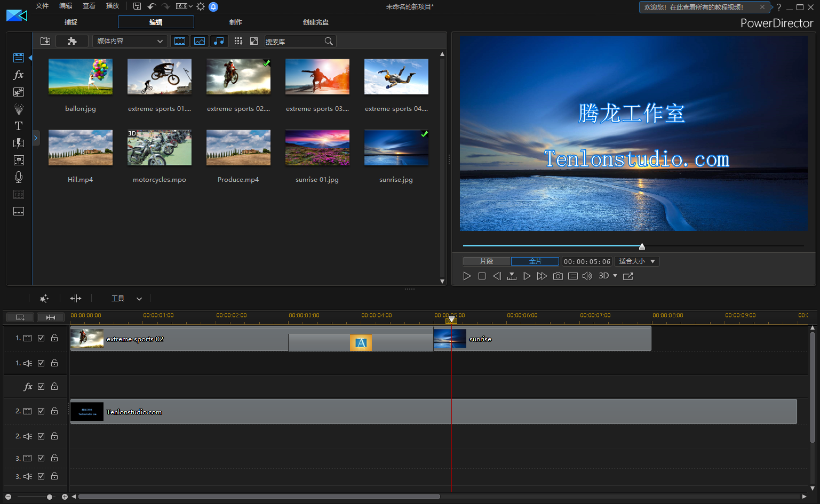Stop the preview playback
Viewport: 820px width, 504px height.
482,276
